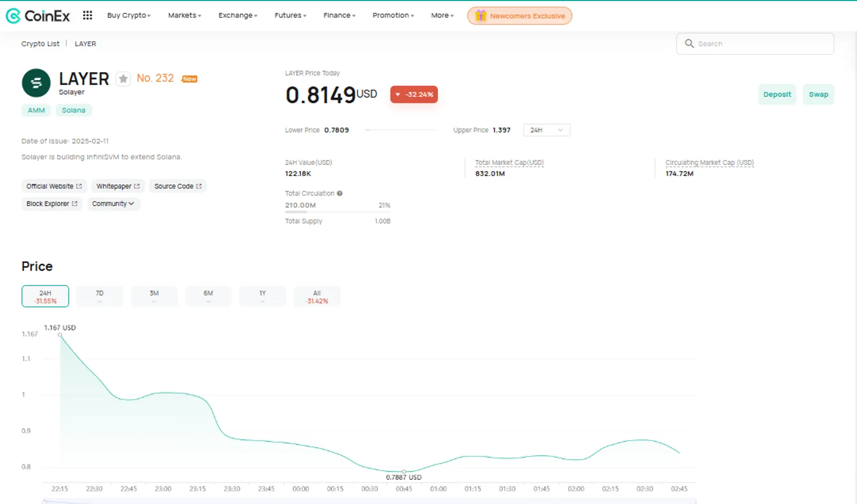Open the 24H price range dropdown
Viewport: 857px width, 504px height.
click(x=546, y=130)
